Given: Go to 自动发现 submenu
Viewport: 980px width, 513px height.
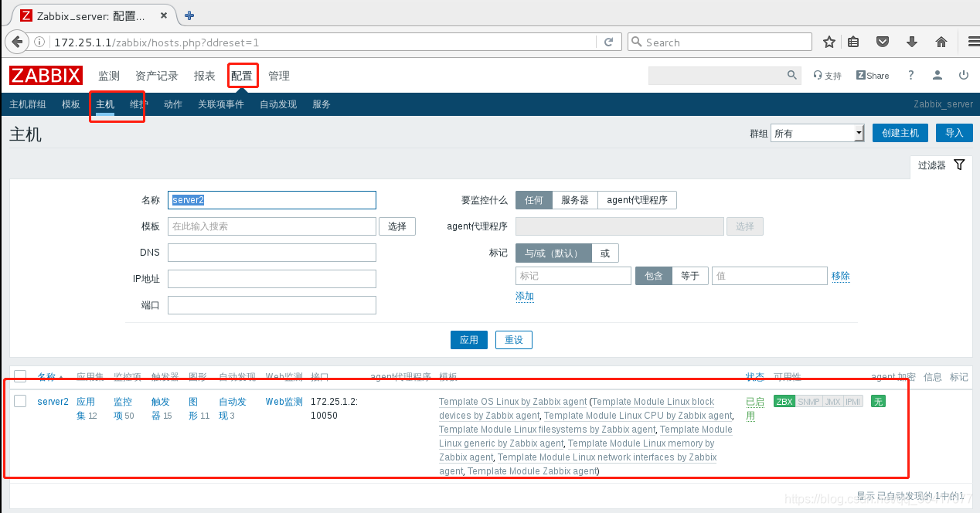Looking at the screenshot, I should pos(278,104).
